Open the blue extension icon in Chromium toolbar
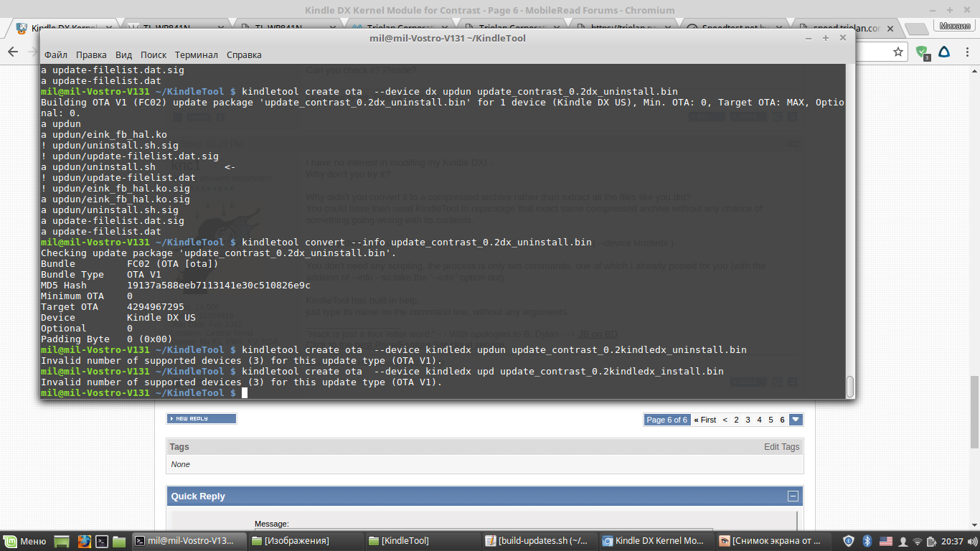Viewport: 980px width, 551px height. [944, 52]
